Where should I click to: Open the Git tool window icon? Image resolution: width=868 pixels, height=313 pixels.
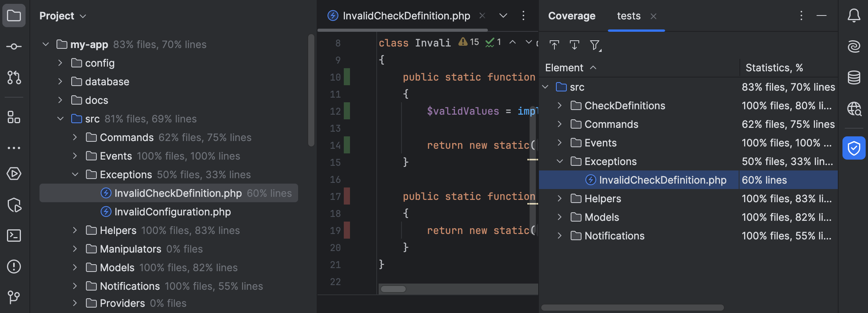[x=14, y=297]
